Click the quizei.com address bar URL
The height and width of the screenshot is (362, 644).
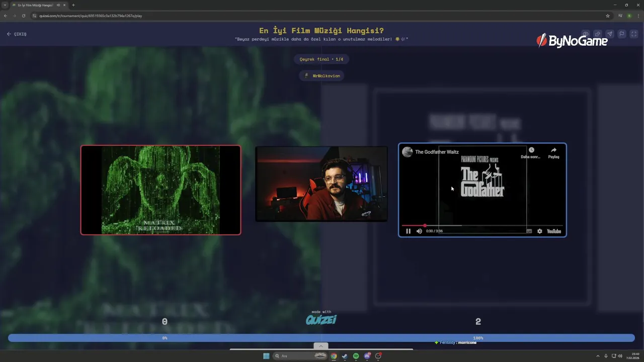click(91, 16)
